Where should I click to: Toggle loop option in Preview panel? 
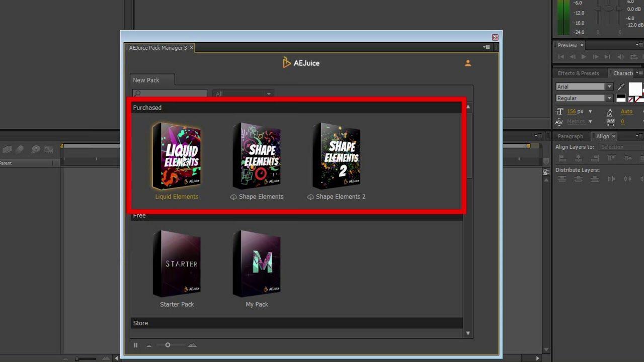(x=634, y=57)
